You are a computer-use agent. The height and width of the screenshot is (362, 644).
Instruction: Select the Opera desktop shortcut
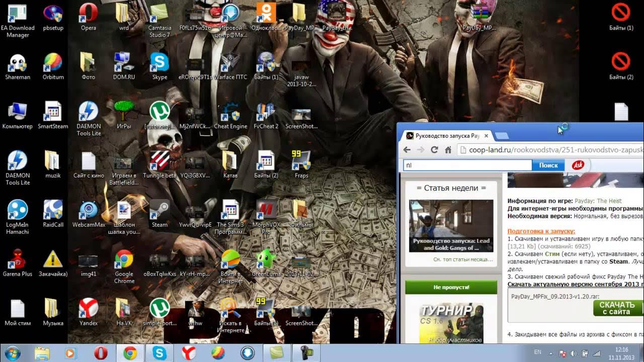click(89, 18)
